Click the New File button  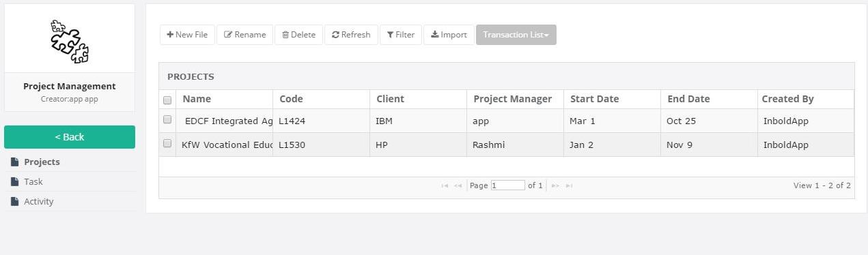(187, 35)
